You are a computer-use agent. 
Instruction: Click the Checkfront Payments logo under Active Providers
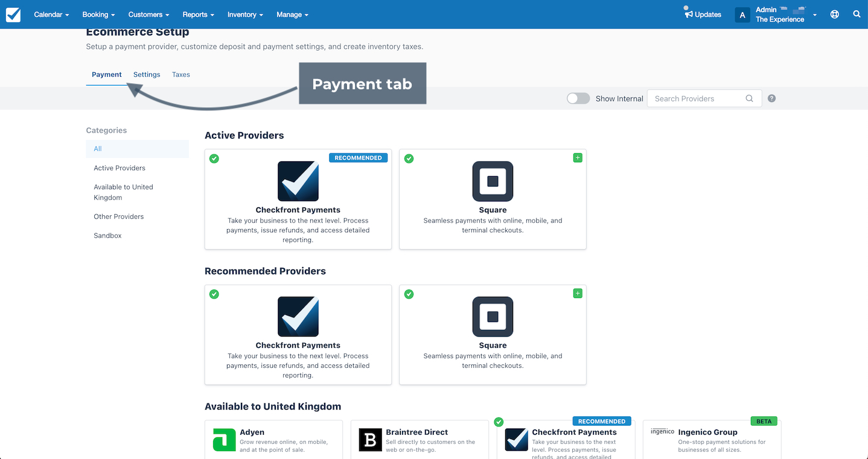click(x=298, y=181)
